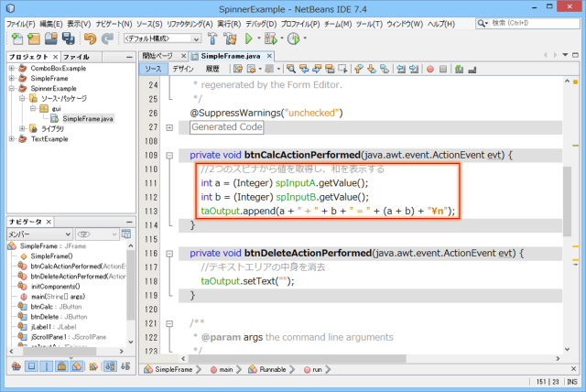Click the Shift Line Right icon
This screenshot has height=392, width=586.
pos(414,69)
